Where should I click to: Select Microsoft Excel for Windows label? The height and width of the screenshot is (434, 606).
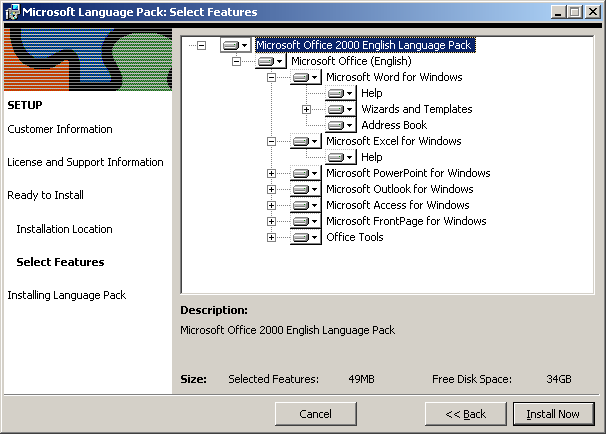coord(394,141)
